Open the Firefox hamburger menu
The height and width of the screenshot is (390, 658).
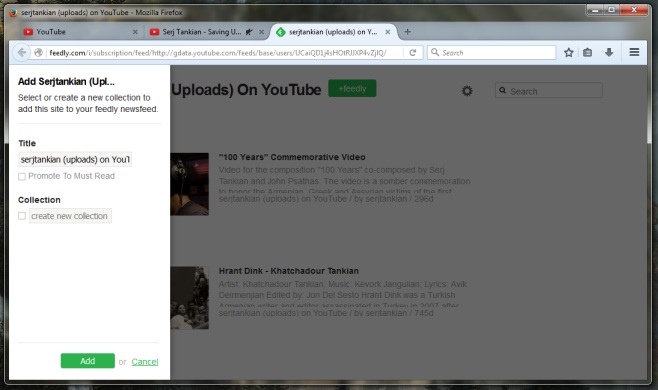(x=634, y=52)
